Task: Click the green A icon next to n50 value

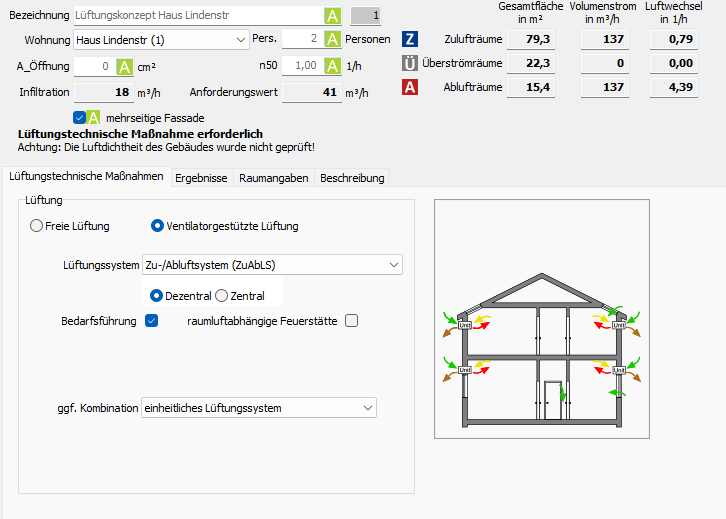Action: click(x=332, y=66)
